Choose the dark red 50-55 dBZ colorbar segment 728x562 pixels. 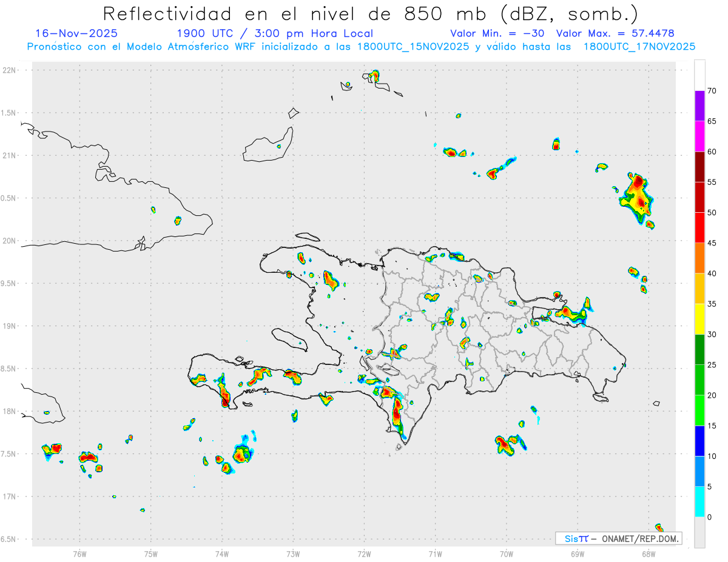coord(699,197)
